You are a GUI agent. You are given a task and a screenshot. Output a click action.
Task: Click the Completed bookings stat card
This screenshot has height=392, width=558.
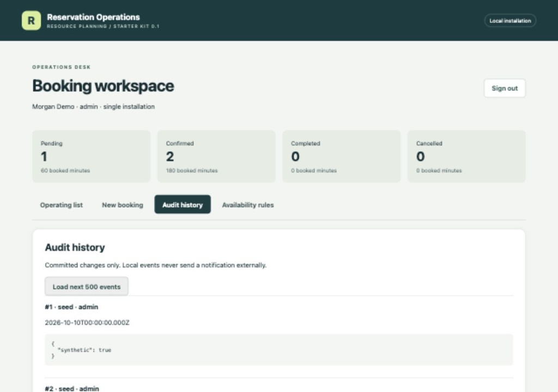341,156
